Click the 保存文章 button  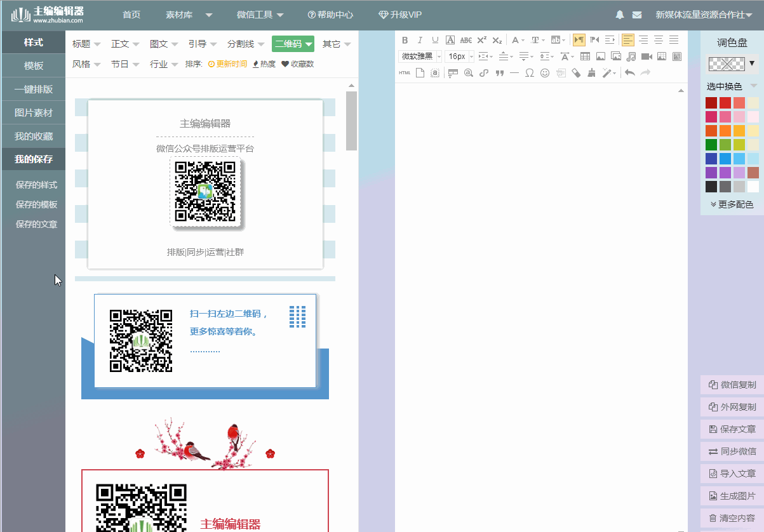click(732, 429)
